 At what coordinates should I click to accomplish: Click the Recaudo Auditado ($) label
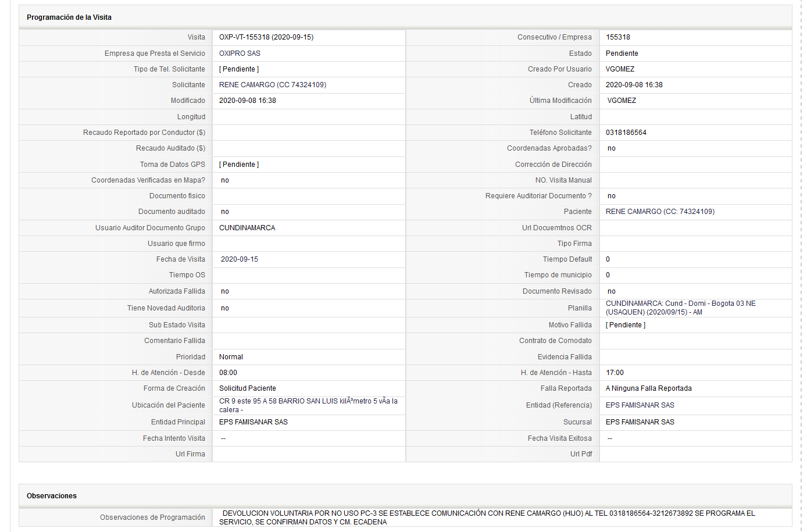click(170, 148)
